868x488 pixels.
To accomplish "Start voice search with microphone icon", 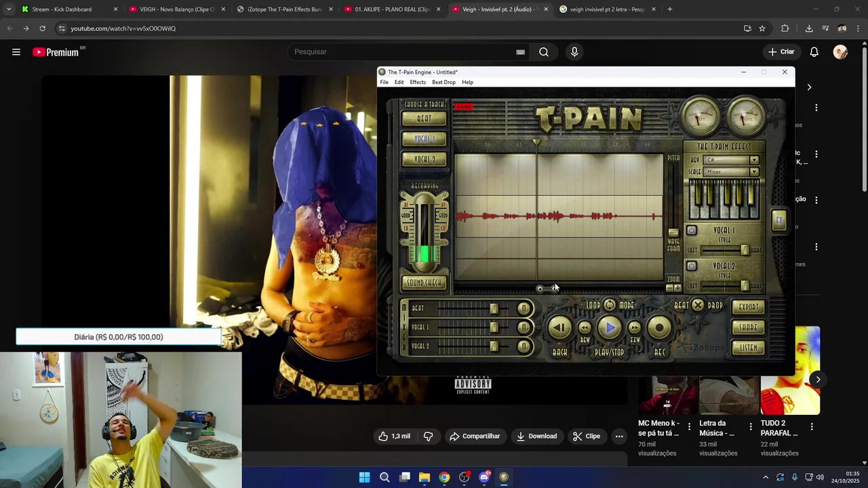I will click(574, 52).
